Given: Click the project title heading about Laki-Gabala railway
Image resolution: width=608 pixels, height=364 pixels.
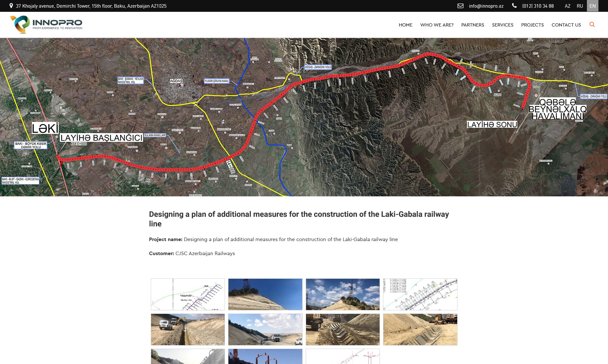Looking at the screenshot, I should (x=299, y=219).
